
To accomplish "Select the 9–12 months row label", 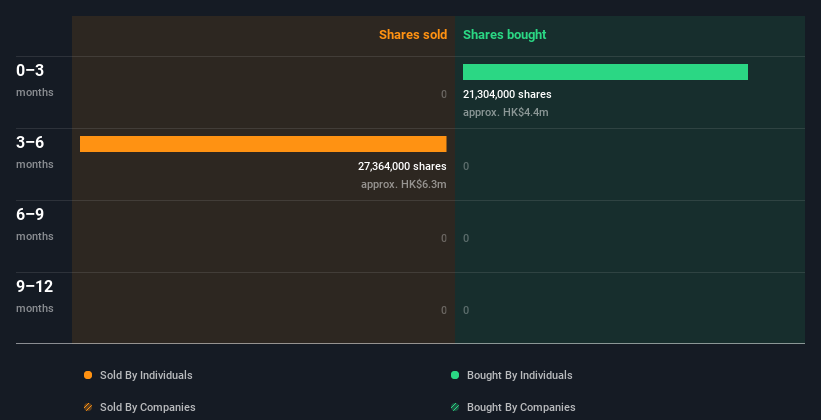I will (x=35, y=296).
